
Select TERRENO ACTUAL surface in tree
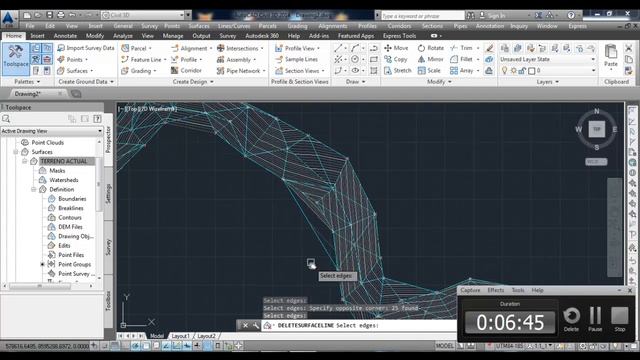point(64,161)
